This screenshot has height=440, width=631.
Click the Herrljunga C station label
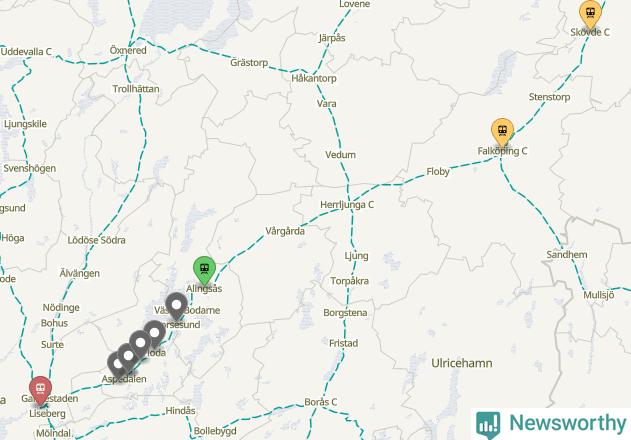point(347,205)
